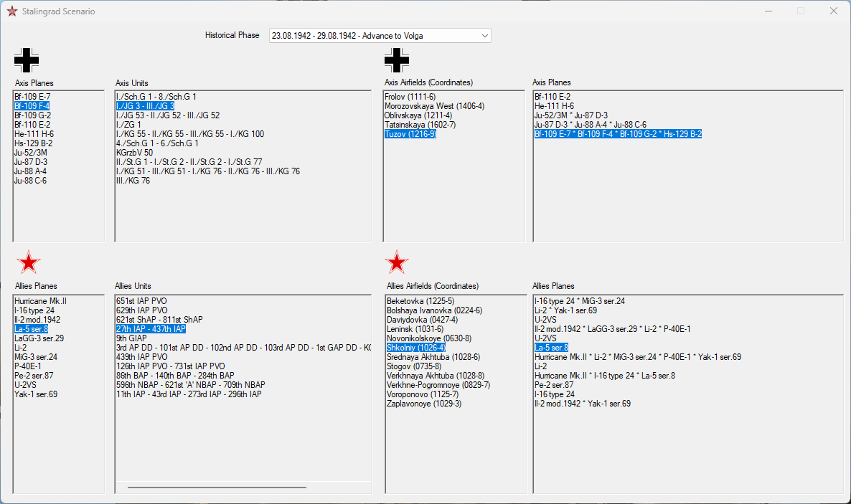
Task: Select Pe-2 ser.87 in airfield planes list
Action: tap(554, 385)
